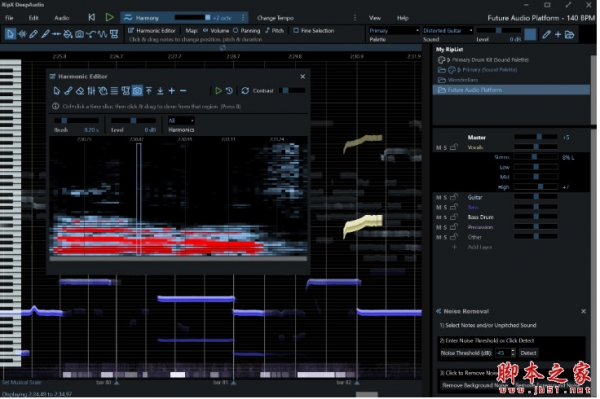600x399 pixels.
Task: Open the three-dot menu after Change Tempo
Action: pos(356,18)
